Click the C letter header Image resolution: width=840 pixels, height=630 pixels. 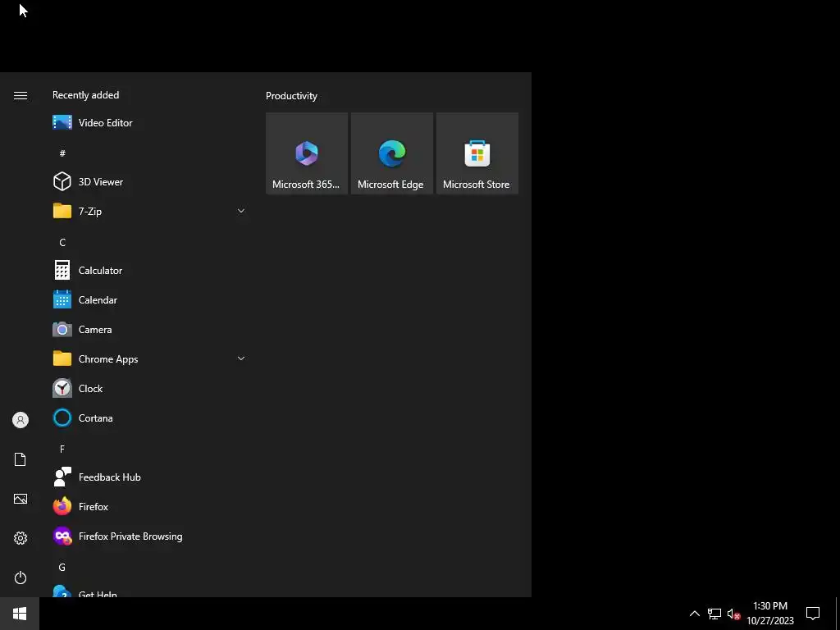[x=62, y=242]
